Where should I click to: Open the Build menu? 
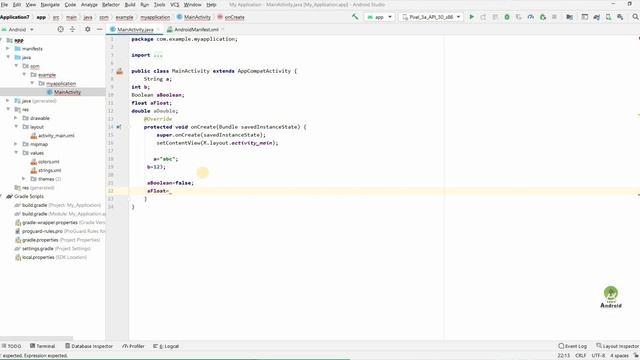(x=130, y=4)
